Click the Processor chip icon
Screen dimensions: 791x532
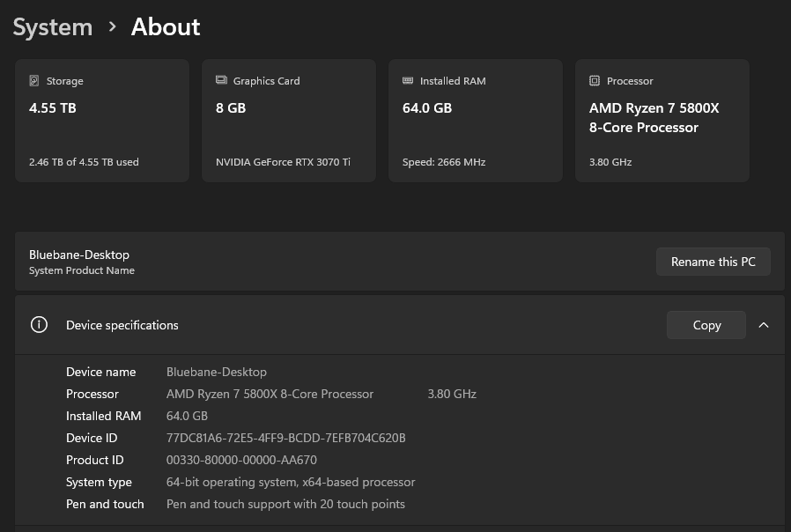tap(595, 80)
